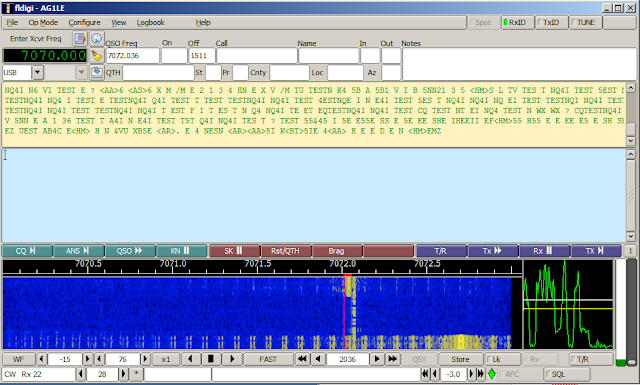The height and width of the screenshot is (385, 640).
Task: Step cursor frequency 2036 up
Action: click(377, 359)
